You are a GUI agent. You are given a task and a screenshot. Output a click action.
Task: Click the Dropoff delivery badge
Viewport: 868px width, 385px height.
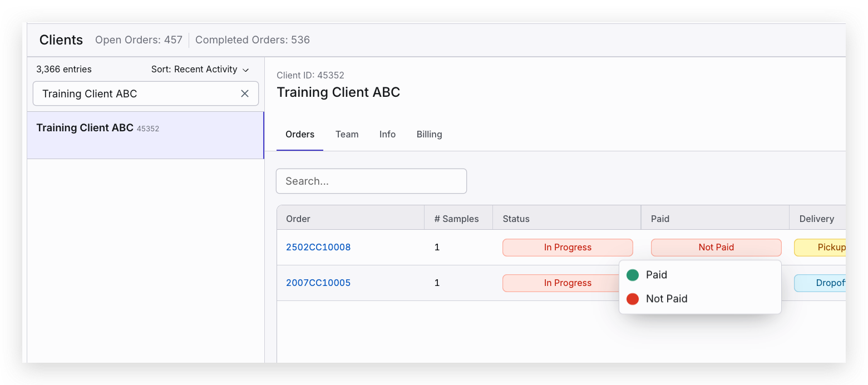click(820, 283)
